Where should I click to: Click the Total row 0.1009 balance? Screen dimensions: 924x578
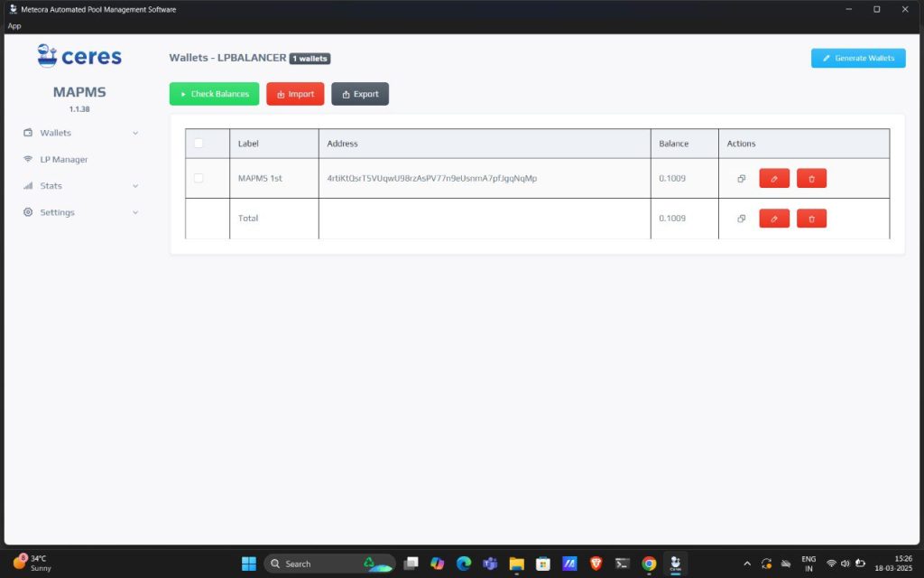point(672,219)
